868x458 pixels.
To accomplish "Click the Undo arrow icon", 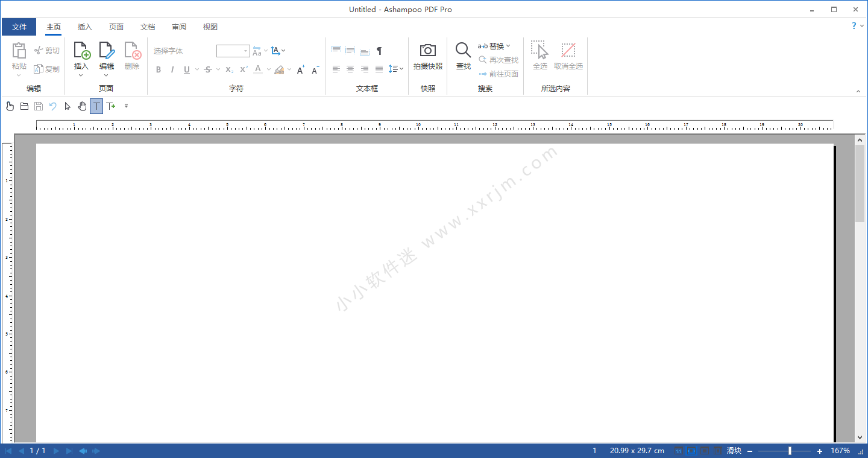I will (x=53, y=106).
